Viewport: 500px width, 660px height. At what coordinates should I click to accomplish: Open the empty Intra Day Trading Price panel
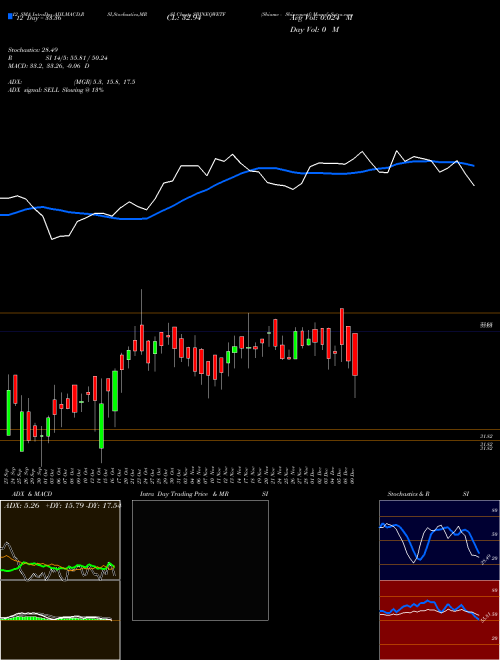coord(200,560)
